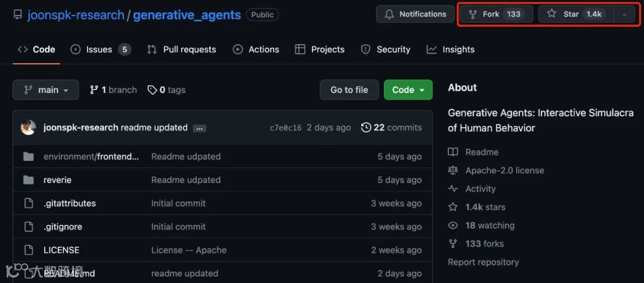Expand commit details ellipsis button

coord(200,128)
